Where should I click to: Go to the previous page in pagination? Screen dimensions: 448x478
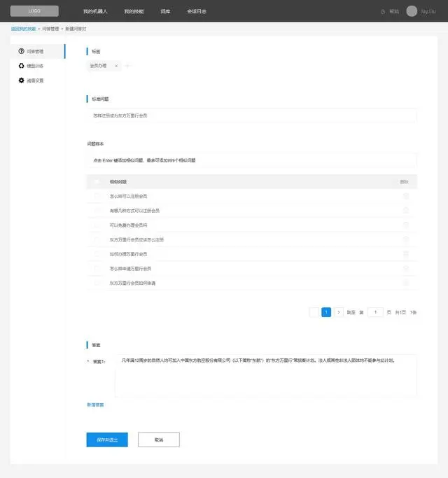click(x=314, y=312)
